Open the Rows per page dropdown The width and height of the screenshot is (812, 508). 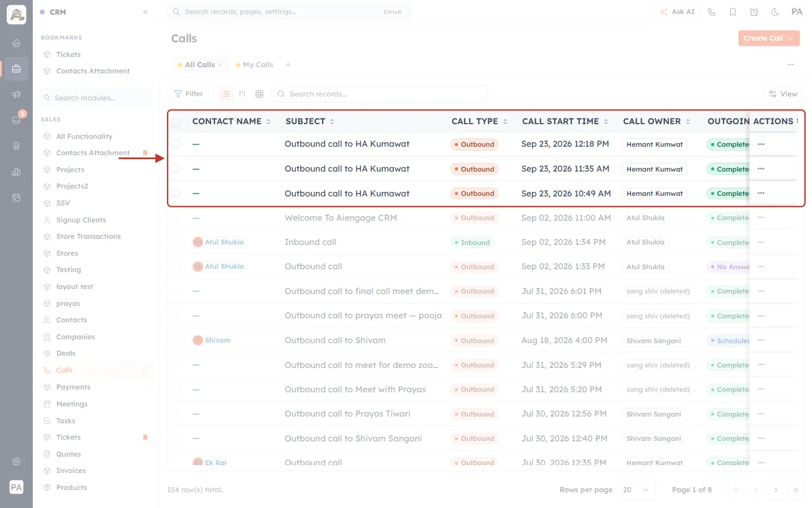[636, 489]
